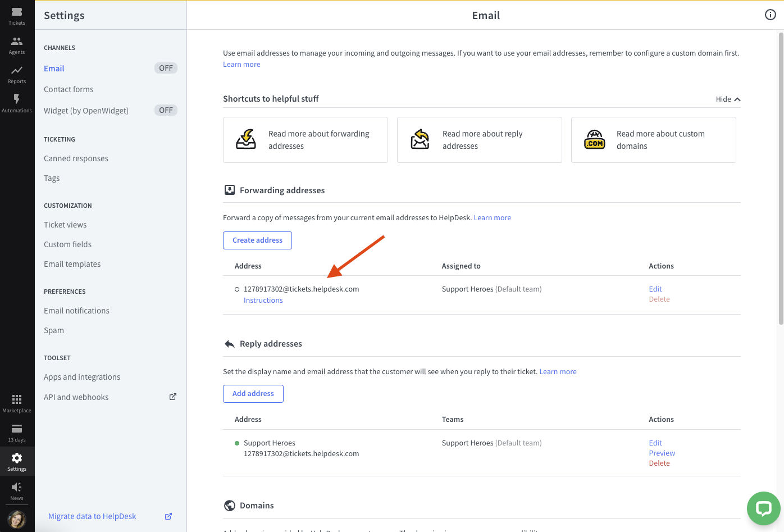Open the News megaphone icon
This screenshot has height=532, width=784.
[x=17, y=491]
